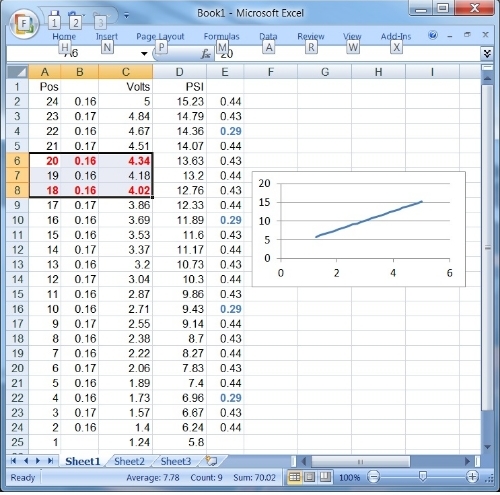
Task: Click the Select All corner triangle
Action: [x=17, y=72]
